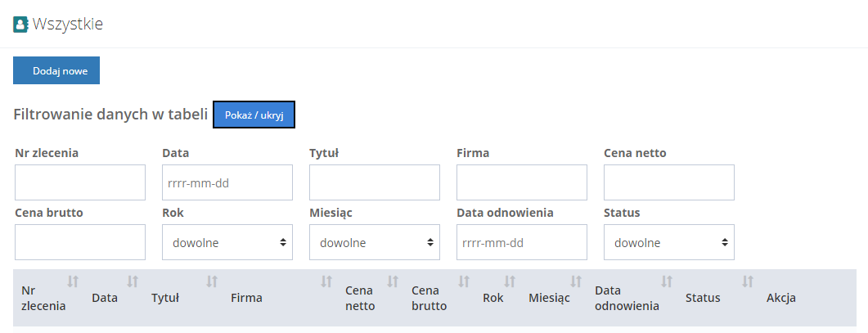Toggle sorting on Cena brutto column
Screen dimensions: 868x333
(x=464, y=281)
